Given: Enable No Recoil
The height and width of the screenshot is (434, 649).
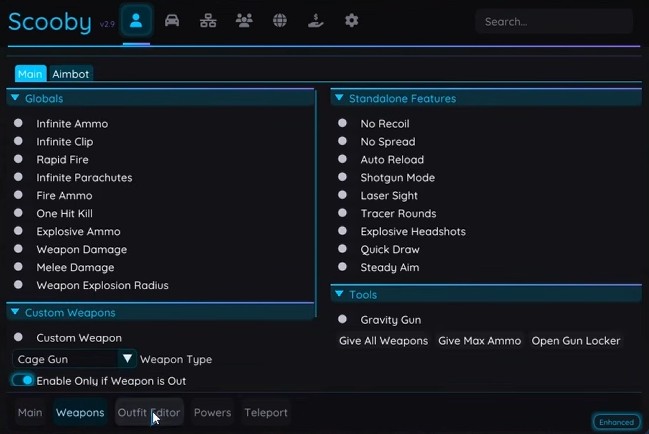Looking at the screenshot, I should [x=342, y=123].
